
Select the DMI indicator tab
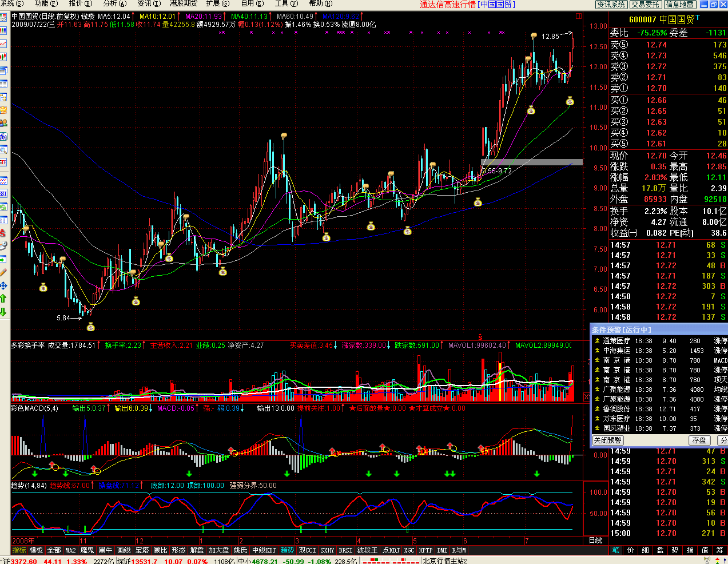pyautogui.click(x=442, y=550)
